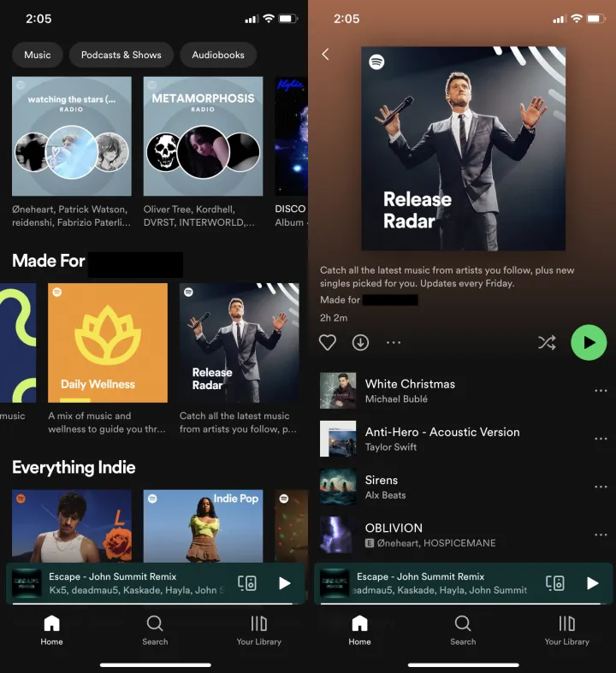Download the Release Radar playlist
Image resolution: width=616 pixels, height=673 pixels.
click(360, 342)
